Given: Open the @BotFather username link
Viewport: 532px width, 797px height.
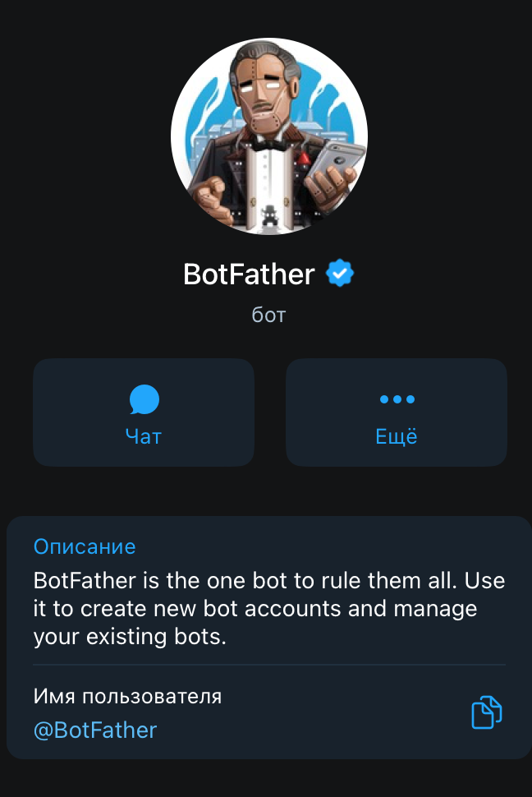Looking at the screenshot, I should coord(94,729).
